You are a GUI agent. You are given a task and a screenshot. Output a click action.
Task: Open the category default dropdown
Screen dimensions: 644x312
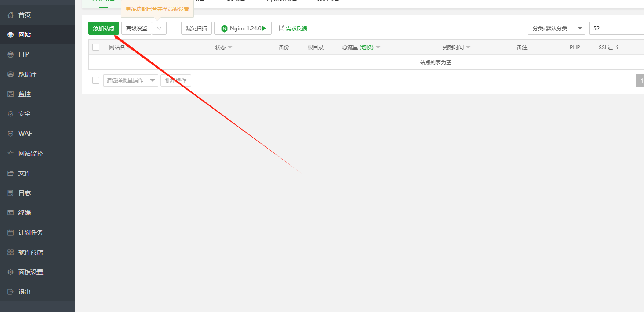tap(556, 28)
